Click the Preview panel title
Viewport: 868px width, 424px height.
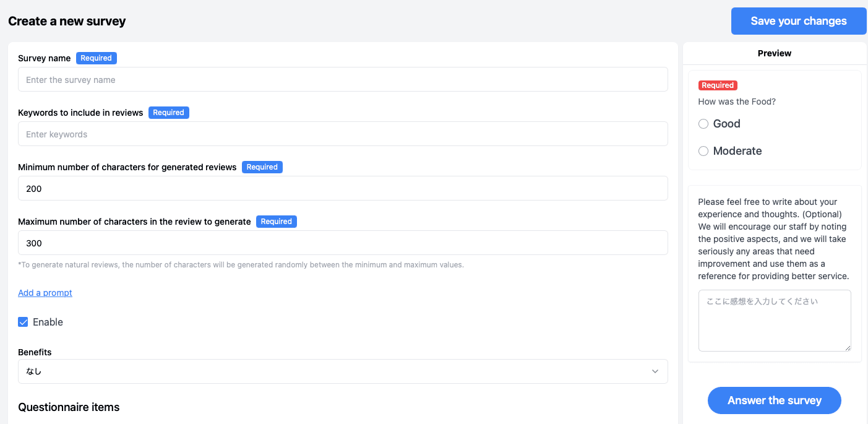pos(774,53)
